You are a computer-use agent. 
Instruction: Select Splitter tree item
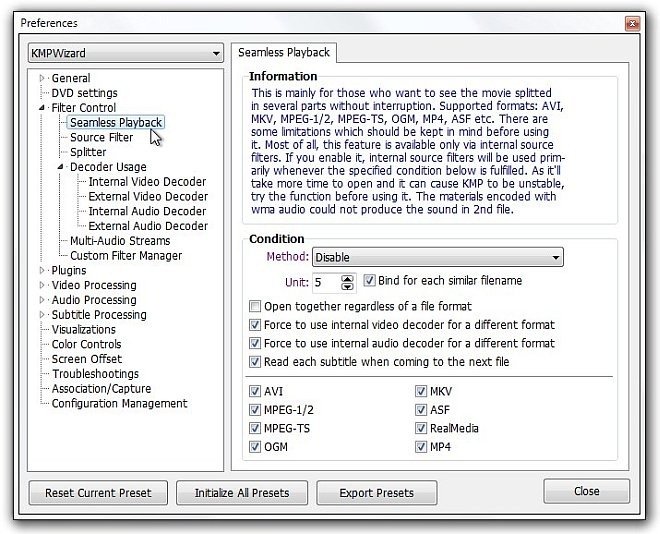pos(88,152)
